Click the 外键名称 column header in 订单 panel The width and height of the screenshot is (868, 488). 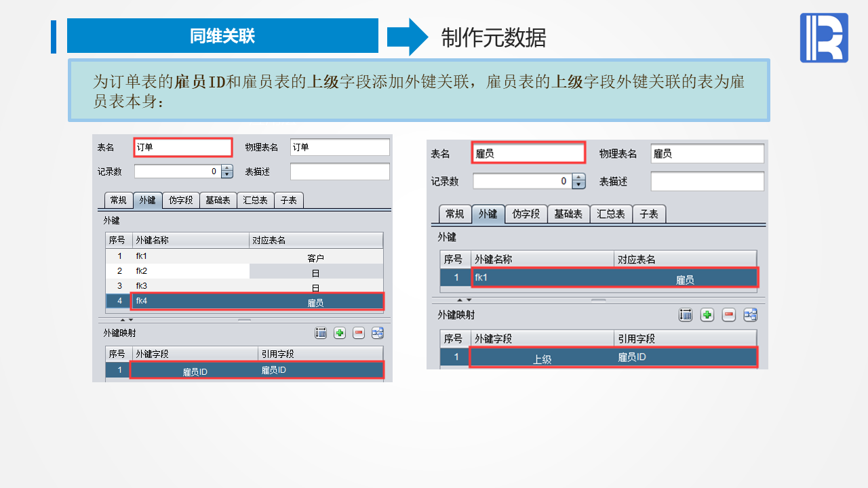(x=191, y=241)
